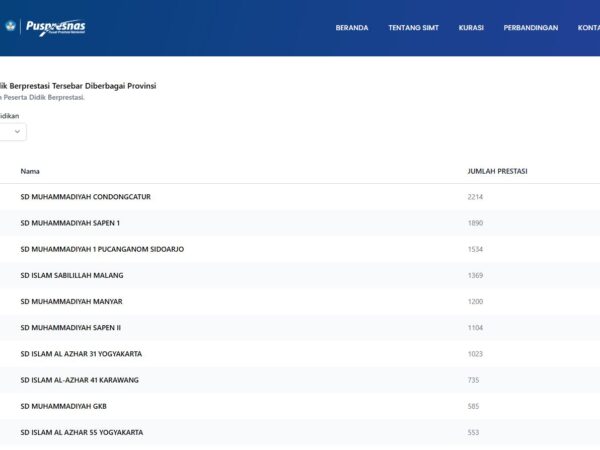Screen dimensions: 600x450
Task: Select SD MUHAMMADIYAH 1 PUCANGANOM SIDOARJO
Action: [x=102, y=249]
